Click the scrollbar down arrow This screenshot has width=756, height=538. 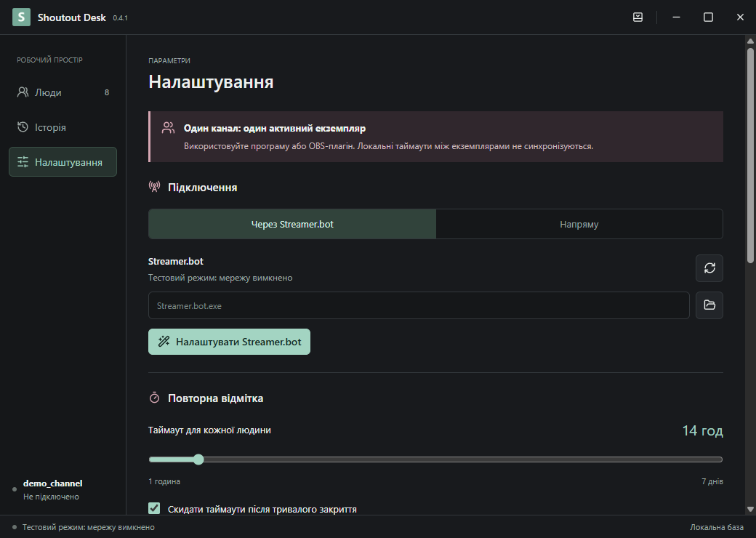click(750, 509)
